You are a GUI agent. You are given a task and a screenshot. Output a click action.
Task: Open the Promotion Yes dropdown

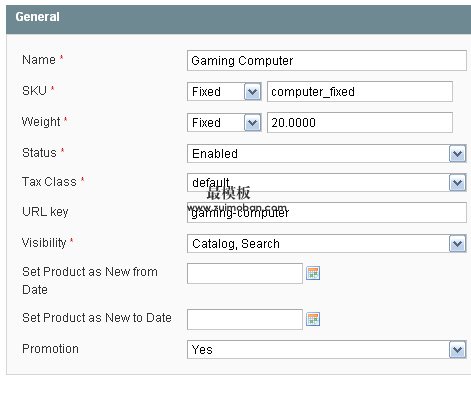(x=327, y=349)
